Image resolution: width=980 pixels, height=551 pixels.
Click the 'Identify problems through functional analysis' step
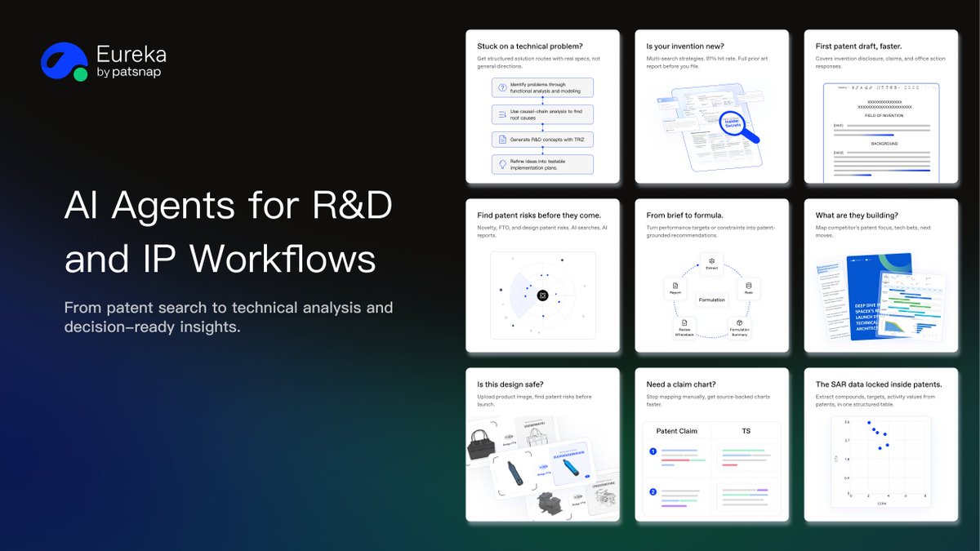[x=542, y=87]
